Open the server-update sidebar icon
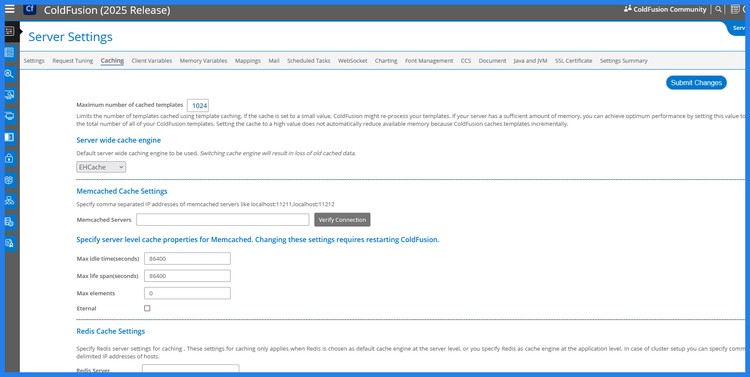This screenshot has height=377, width=750. click(x=9, y=222)
